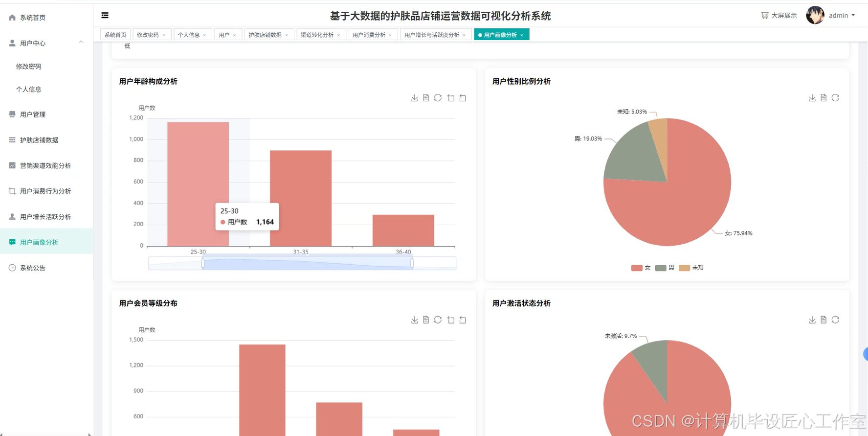Close the 渠道转化分析 tab
Viewport: 868px width, 436px height.
[x=338, y=35]
